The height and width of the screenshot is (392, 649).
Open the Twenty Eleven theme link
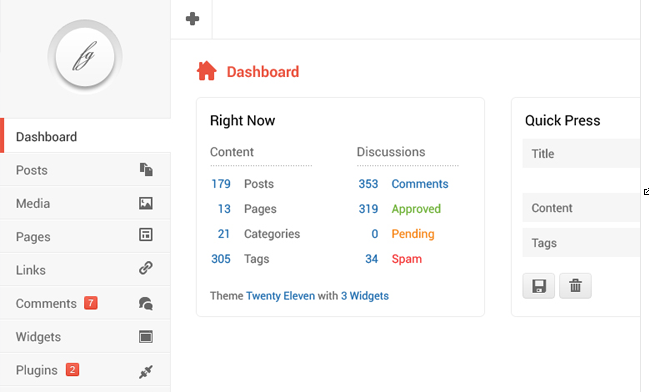point(280,296)
